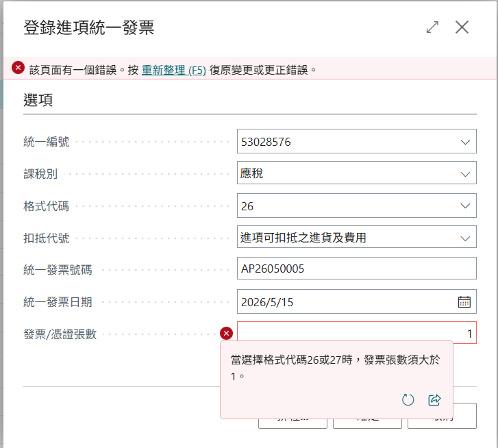Click the 統一發票日期 date field

coord(356,301)
